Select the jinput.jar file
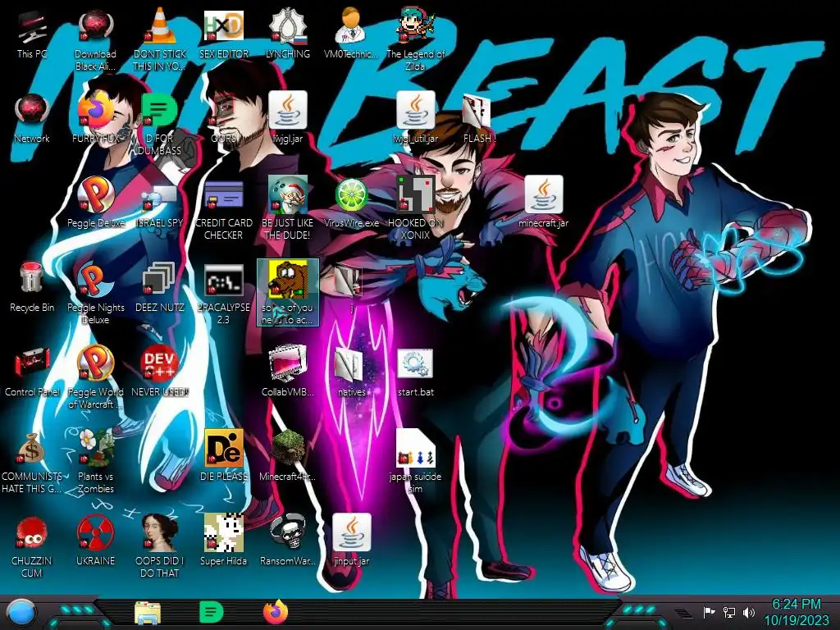Screen dimensions: 840x630 (351, 541)
